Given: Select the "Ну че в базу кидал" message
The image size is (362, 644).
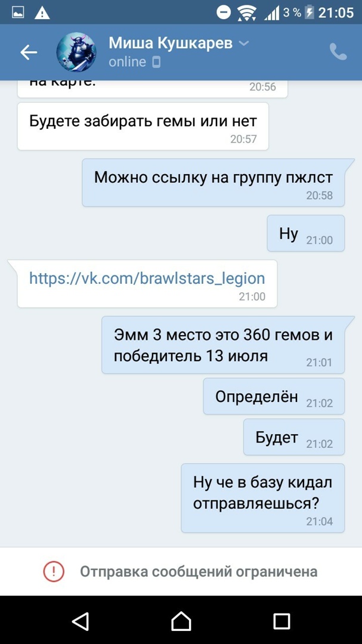Looking at the screenshot, I should coord(262,498).
